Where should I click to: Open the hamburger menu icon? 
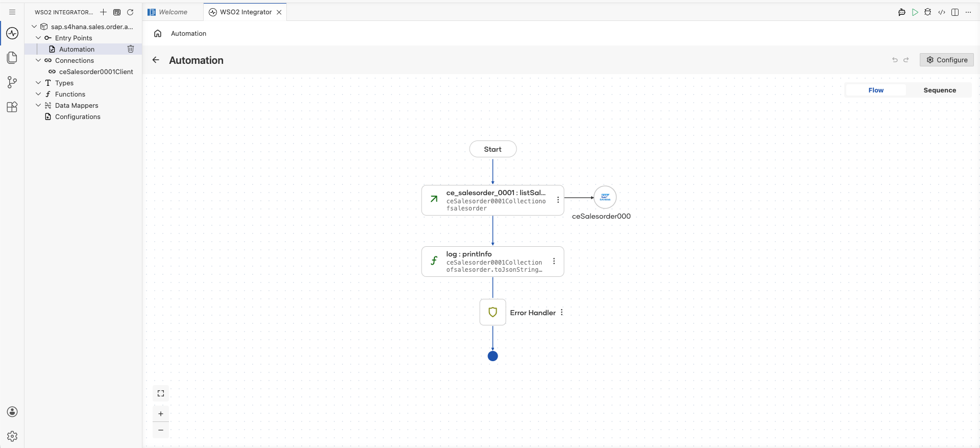[x=12, y=12]
